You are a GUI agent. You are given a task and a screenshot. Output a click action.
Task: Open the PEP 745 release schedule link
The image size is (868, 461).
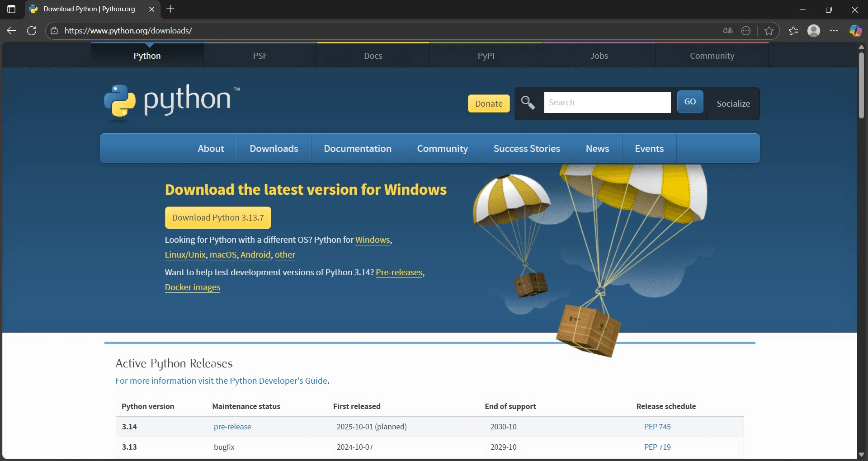point(657,427)
